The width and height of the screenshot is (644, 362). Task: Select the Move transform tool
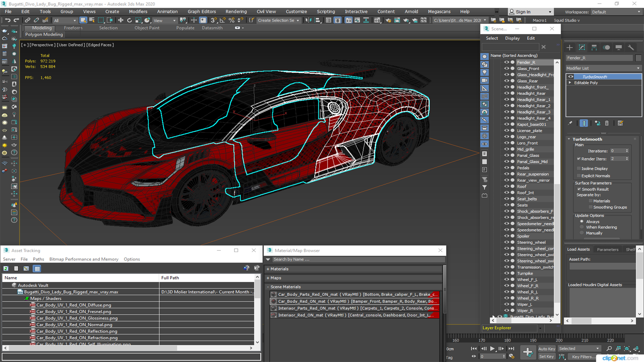pos(121,20)
